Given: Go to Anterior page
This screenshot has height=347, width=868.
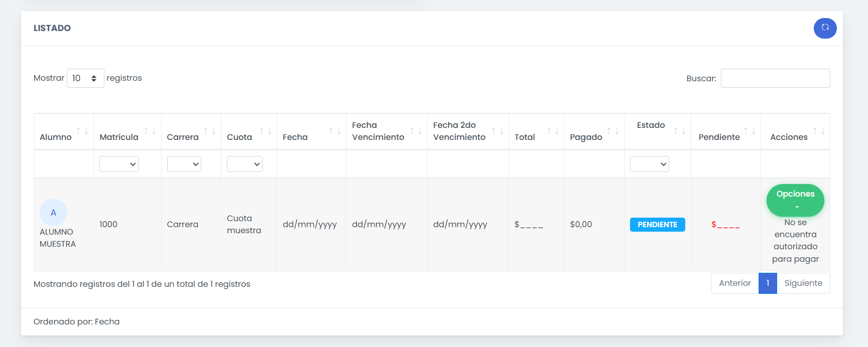Looking at the screenshot, I should (x=734, y=283).
